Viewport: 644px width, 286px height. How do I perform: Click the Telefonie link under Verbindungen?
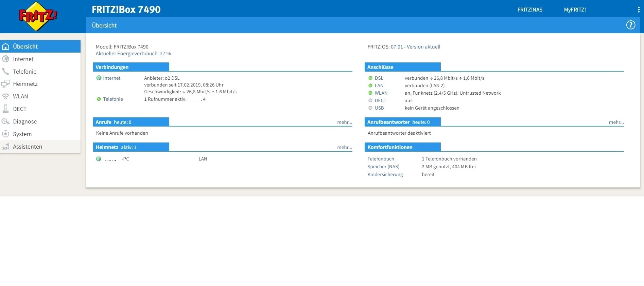113,99
